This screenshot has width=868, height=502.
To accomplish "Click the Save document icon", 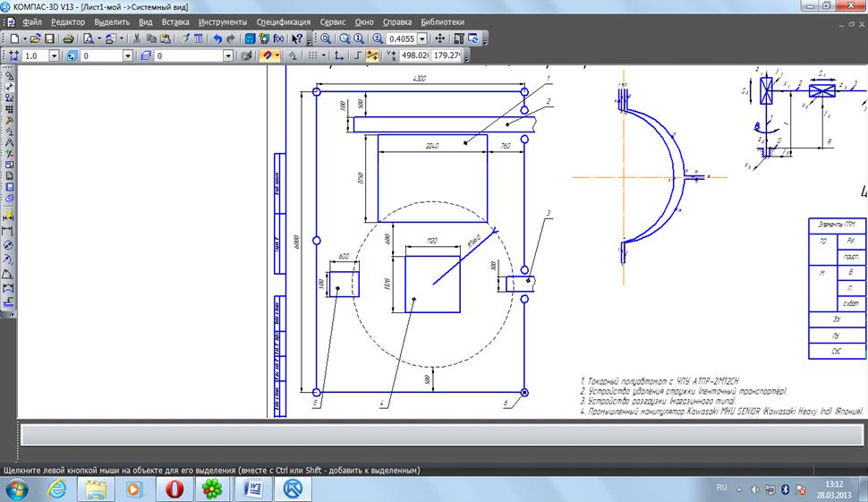I will point(50,39).
